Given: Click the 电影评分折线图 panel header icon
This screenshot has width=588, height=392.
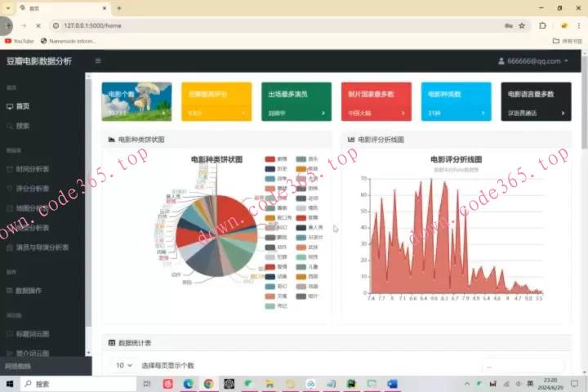Looking at the screenshot, I should (x=351, y=140).
